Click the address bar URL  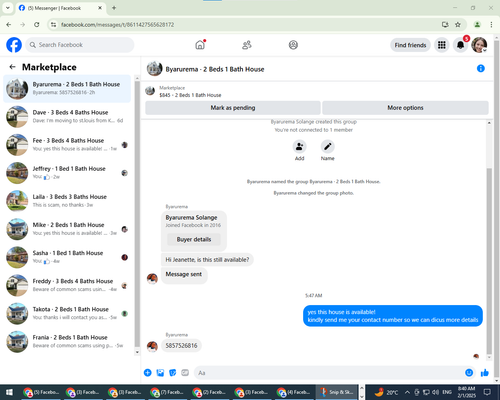[117, 25]
